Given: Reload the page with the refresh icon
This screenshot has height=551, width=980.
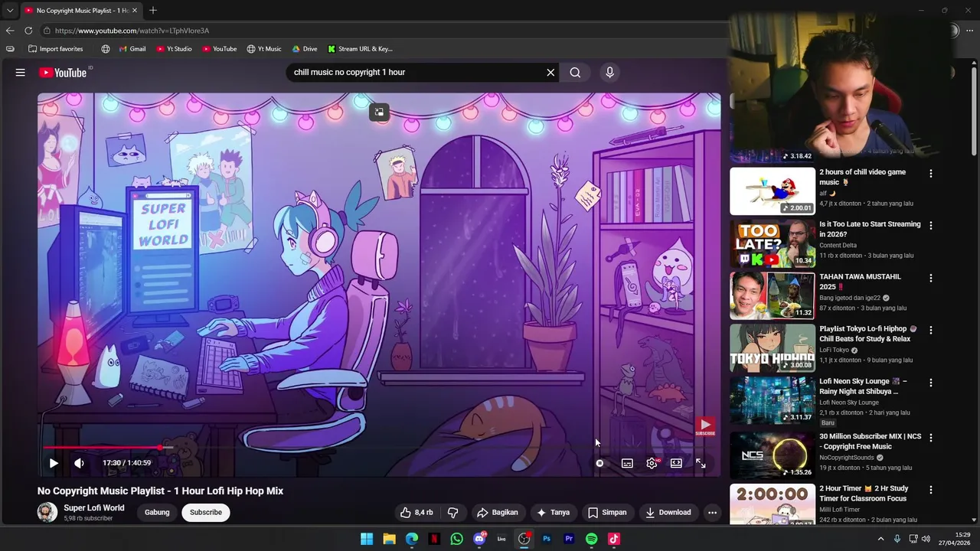Looking at the screenshot, I should point(28,31).
